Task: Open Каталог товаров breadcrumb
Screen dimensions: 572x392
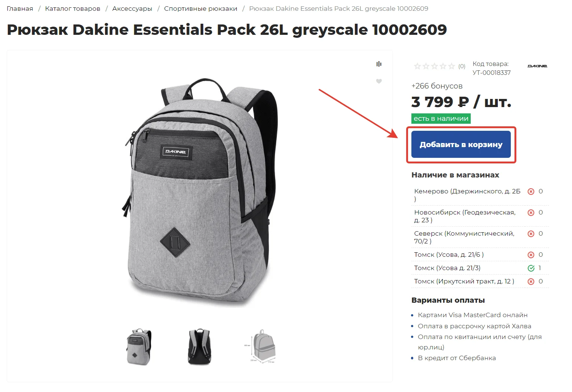Action: pyautogui.click(x=73, y=9)
